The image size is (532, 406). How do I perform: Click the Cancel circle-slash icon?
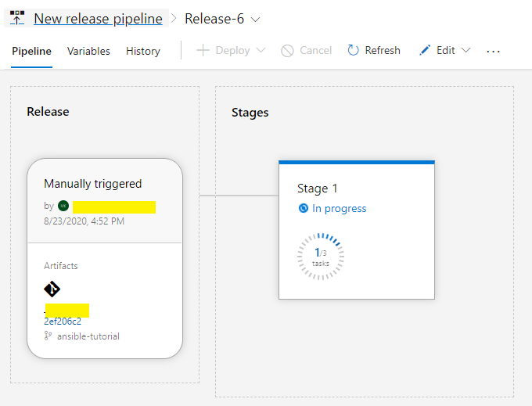pos(287,50)
